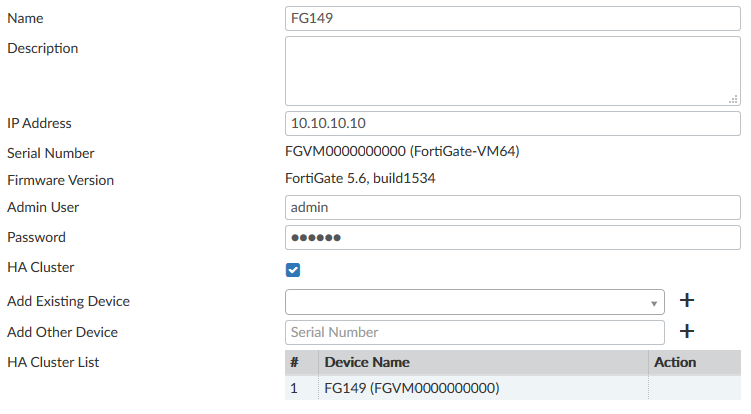751x414 pixels.
Task: Click the Action column header
Action: [x=675, y=362]
